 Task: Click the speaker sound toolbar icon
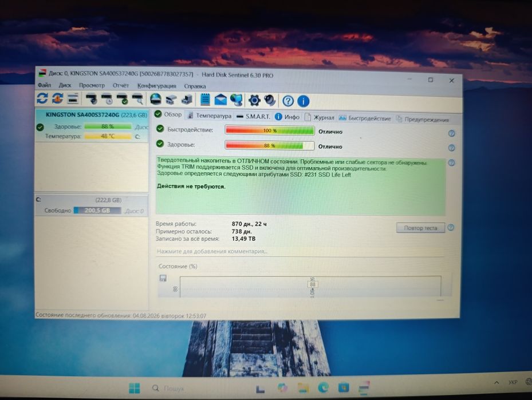pyautogui.click(x=270, y=100)
